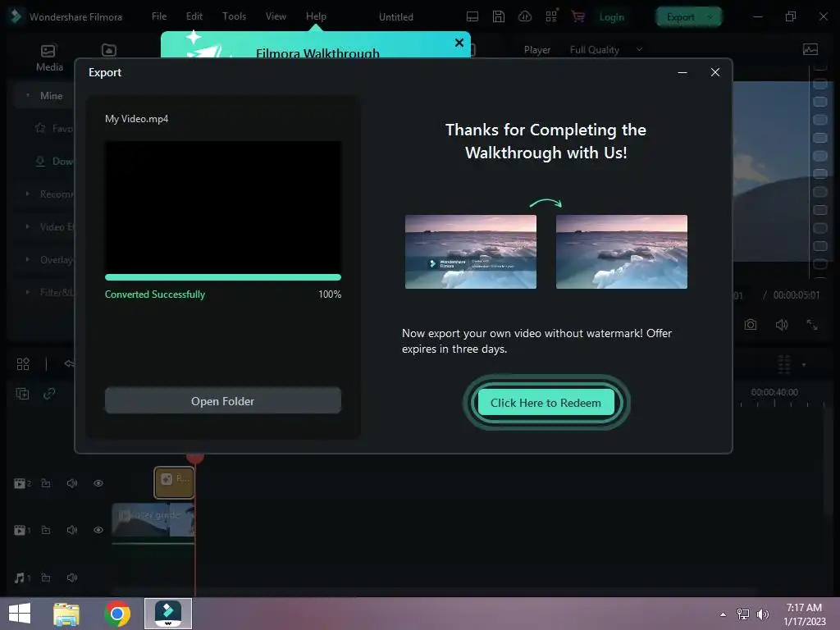
Task: Minimize the Export dialog
Action: tap(682, 72)
